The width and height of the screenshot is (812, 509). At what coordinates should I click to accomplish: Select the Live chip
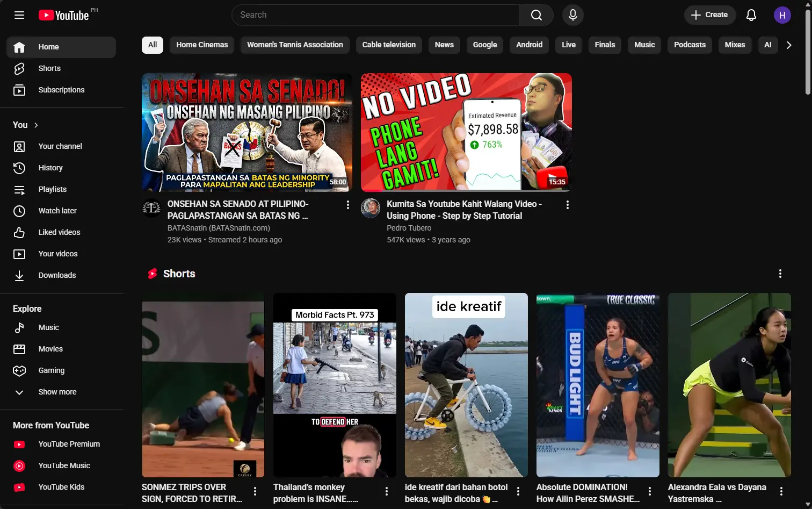[569, 45]
